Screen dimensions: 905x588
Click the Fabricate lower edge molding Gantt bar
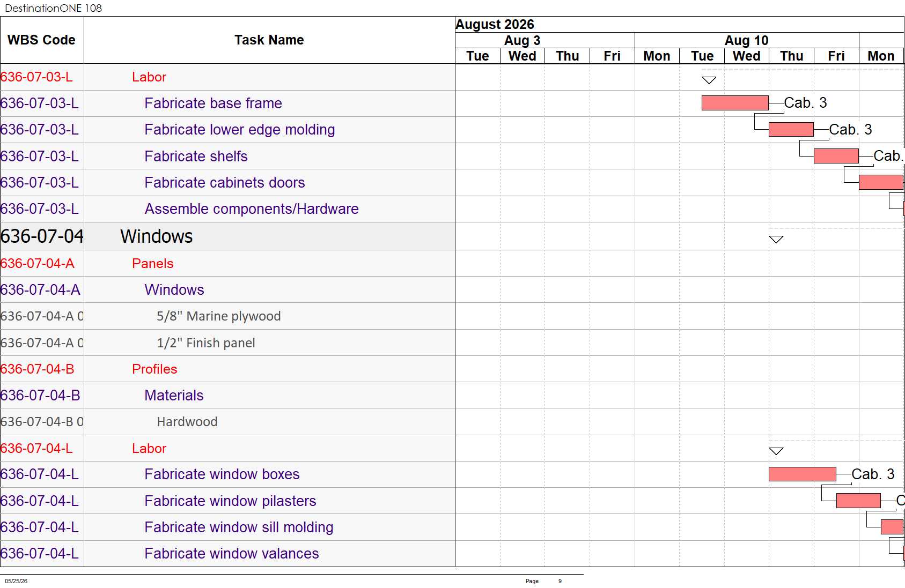pos(791,129)
